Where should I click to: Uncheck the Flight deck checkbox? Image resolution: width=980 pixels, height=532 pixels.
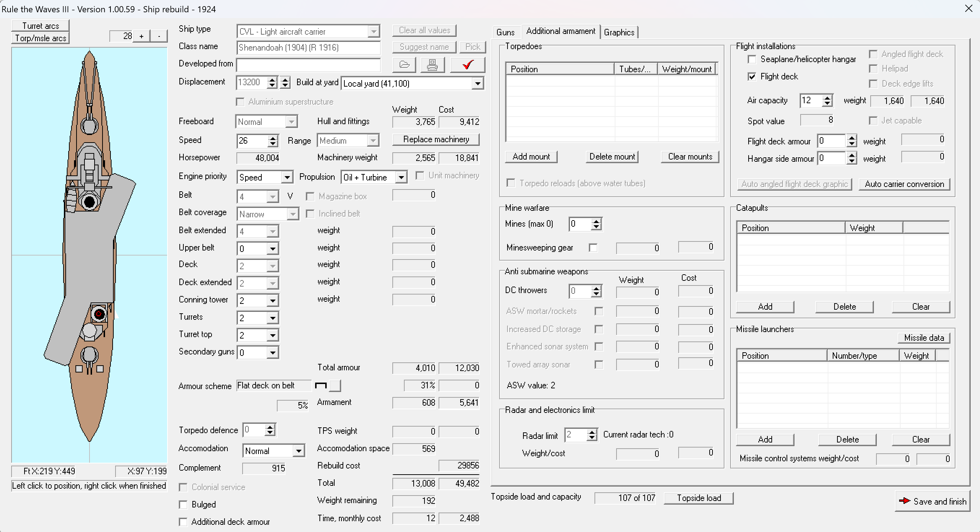pos(752,77)
